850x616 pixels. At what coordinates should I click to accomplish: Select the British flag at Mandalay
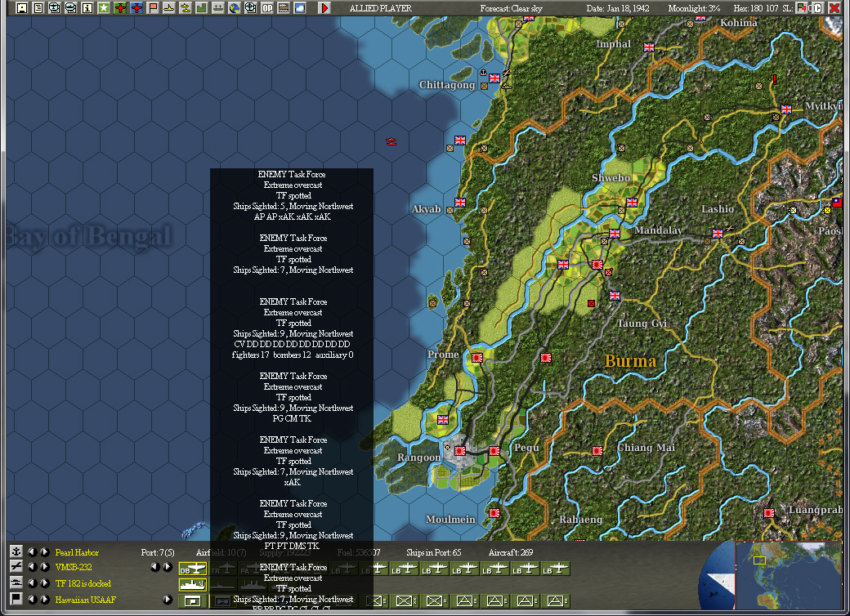pos(614,234)
